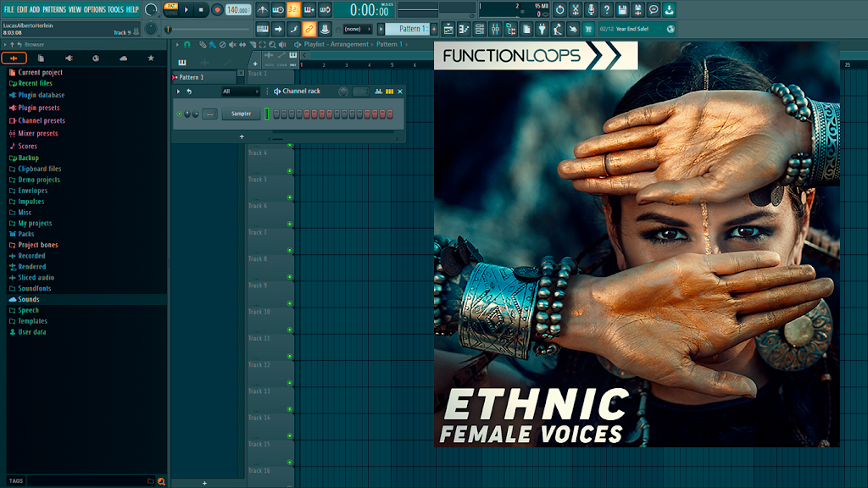
Task: Open the mixer window icon
Action: tap(495, 29)
